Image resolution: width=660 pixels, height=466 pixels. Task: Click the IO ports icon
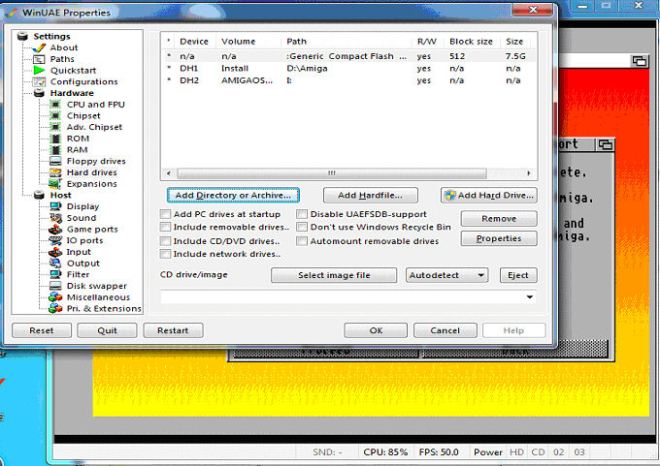[55, 241]
